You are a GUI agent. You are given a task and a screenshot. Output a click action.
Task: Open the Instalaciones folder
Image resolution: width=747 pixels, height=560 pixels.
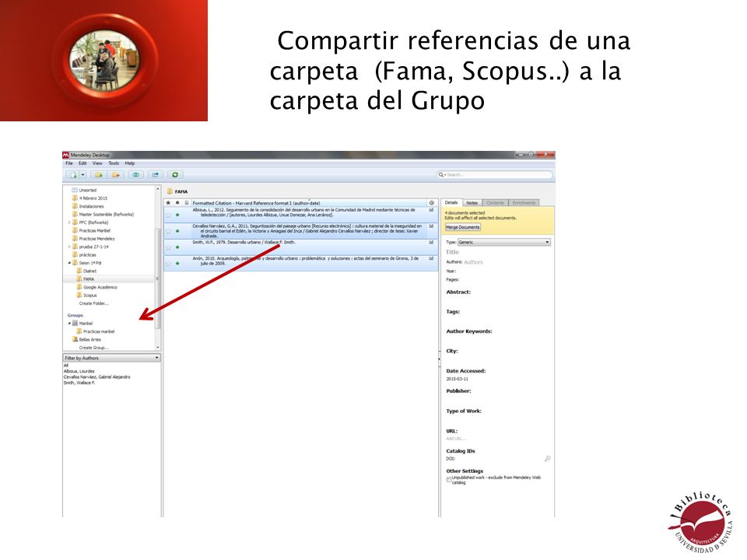coord(91,207)
